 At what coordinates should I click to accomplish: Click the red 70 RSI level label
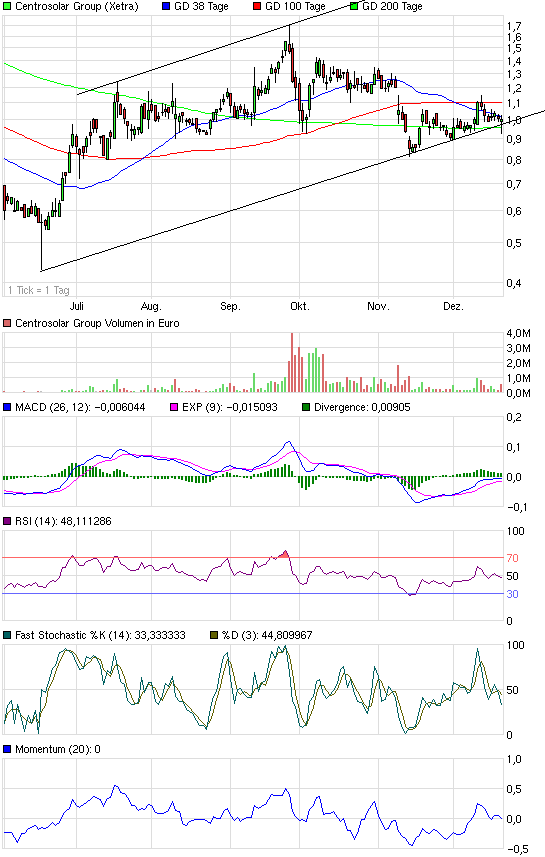(513, 558)
